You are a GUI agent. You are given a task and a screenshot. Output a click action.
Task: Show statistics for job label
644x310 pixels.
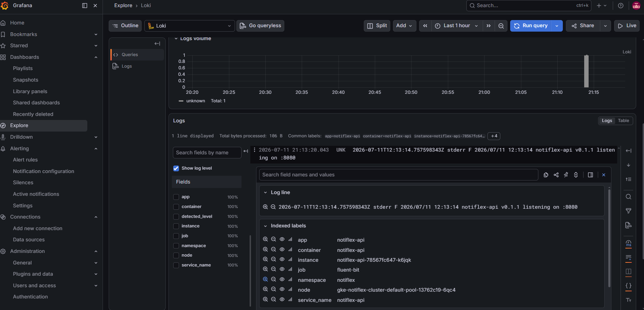click(x=290, y=269)
